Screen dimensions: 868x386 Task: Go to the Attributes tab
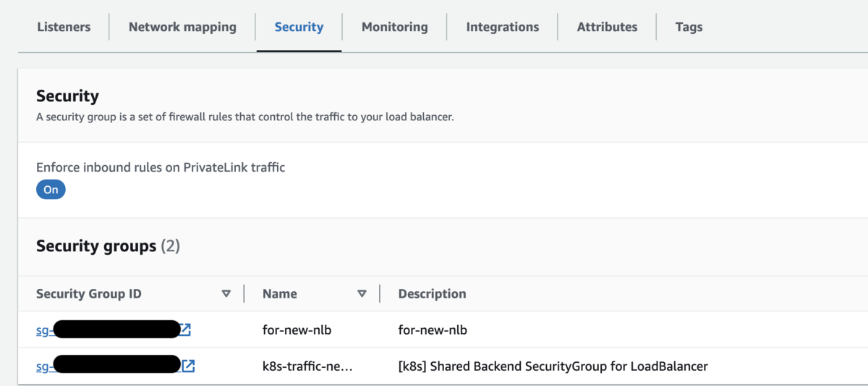coord(608,27)
